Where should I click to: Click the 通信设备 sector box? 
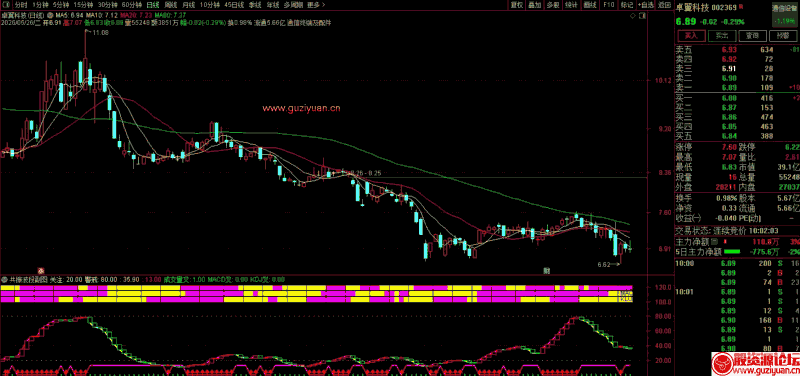tap(785, 14)
